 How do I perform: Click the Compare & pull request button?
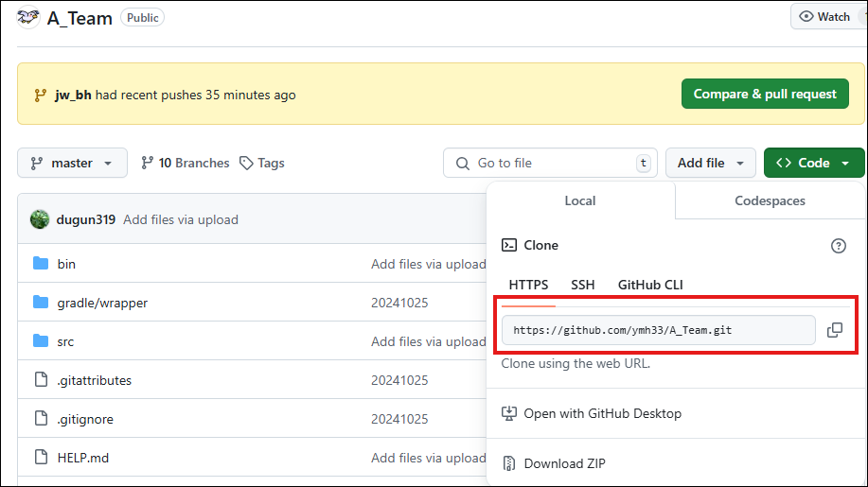pos(765,94)
